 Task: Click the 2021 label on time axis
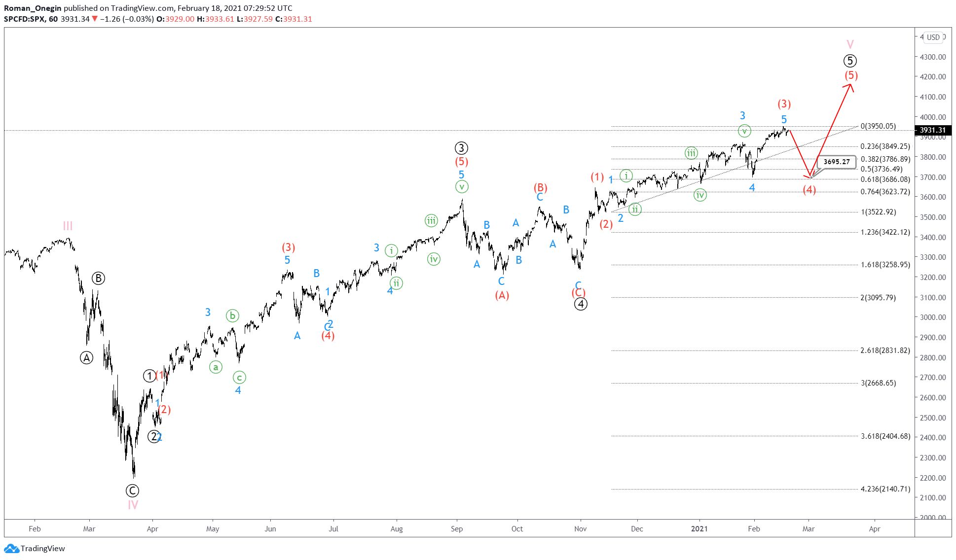click(699, 528)
